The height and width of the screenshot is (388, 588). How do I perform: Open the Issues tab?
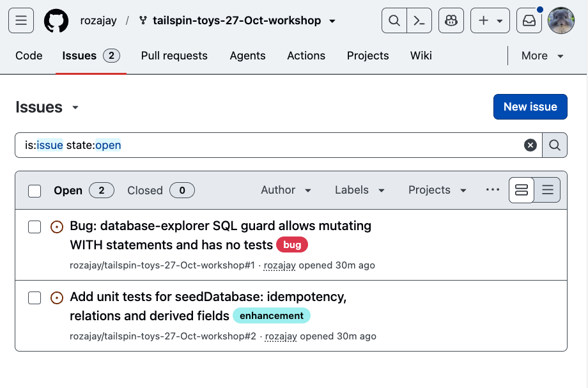pos(91,56)
